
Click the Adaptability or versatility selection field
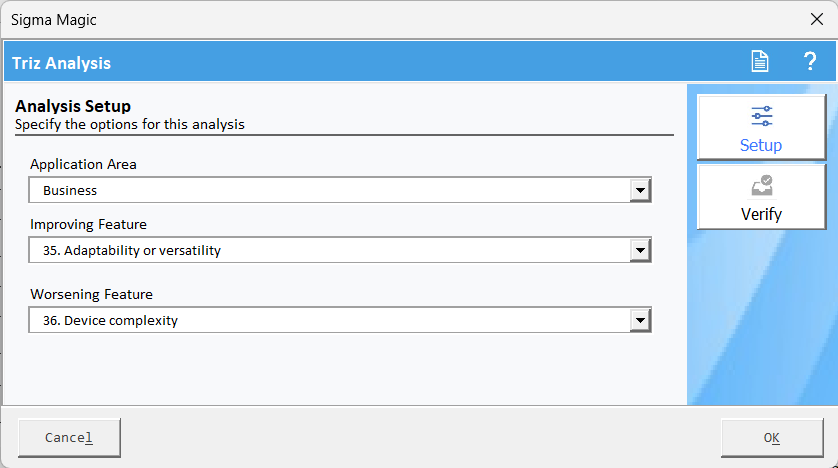340,250
